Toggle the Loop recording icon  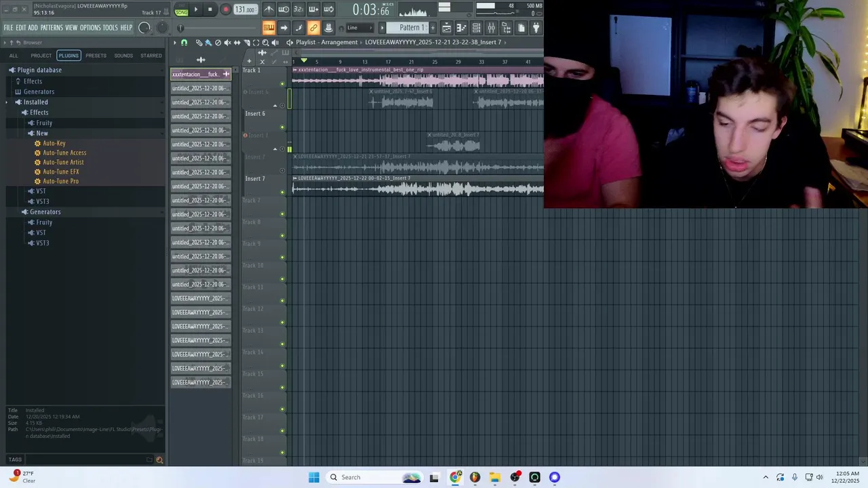click(328, 9)
